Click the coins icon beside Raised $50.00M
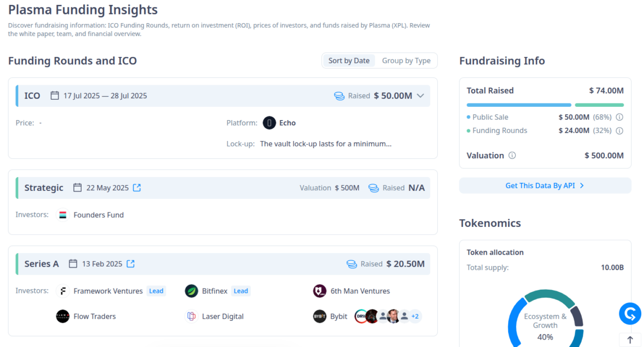The image size is (644, 347). click(339, 96)
